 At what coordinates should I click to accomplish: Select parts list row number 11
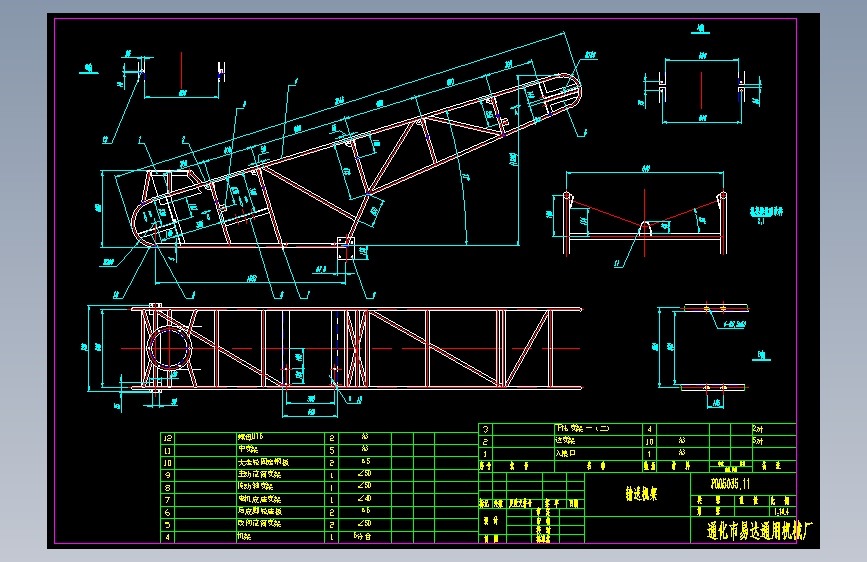point(168,450)
